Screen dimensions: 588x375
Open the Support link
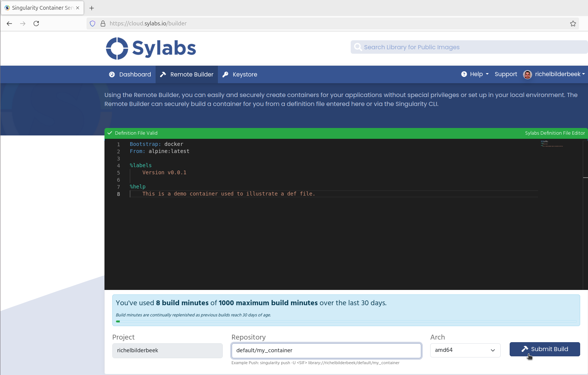click(x=506, y=74)
